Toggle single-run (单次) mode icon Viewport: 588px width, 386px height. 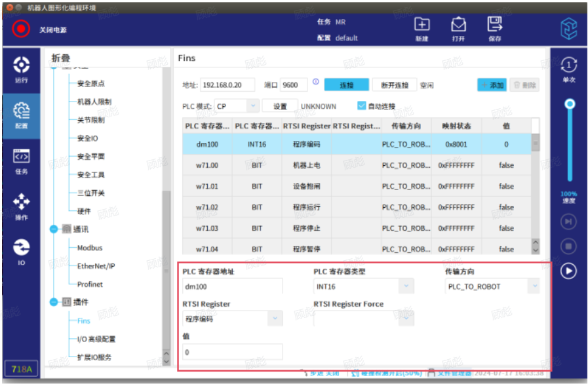[568, 66]
